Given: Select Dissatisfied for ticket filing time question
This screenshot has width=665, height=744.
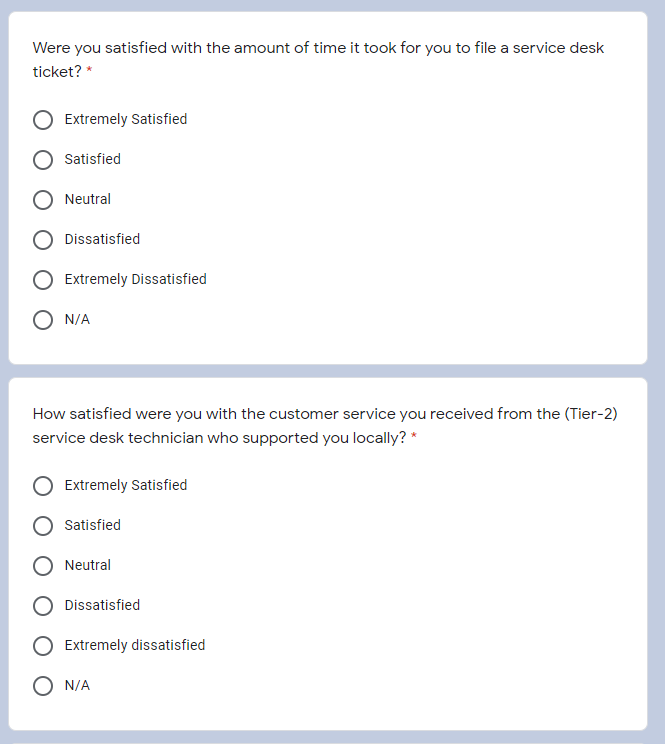Looking at the screenshot, I should click(43, 240).
